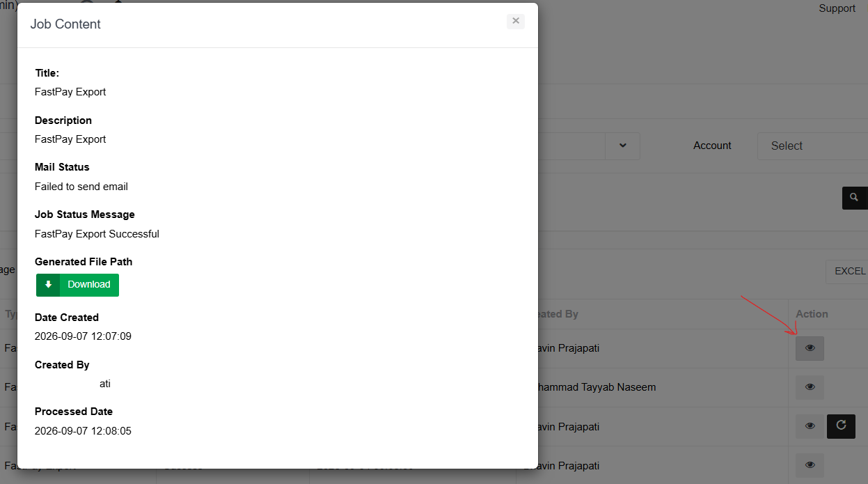The image size is (868, 484).
Task: Open the Account Select dropdown
Action: pos(812,146)
